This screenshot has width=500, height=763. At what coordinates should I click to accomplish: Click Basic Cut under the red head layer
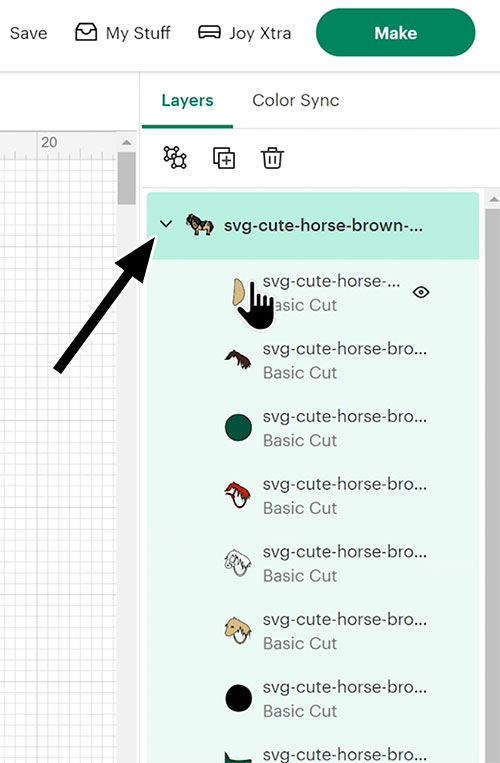(x=300, y=508)
